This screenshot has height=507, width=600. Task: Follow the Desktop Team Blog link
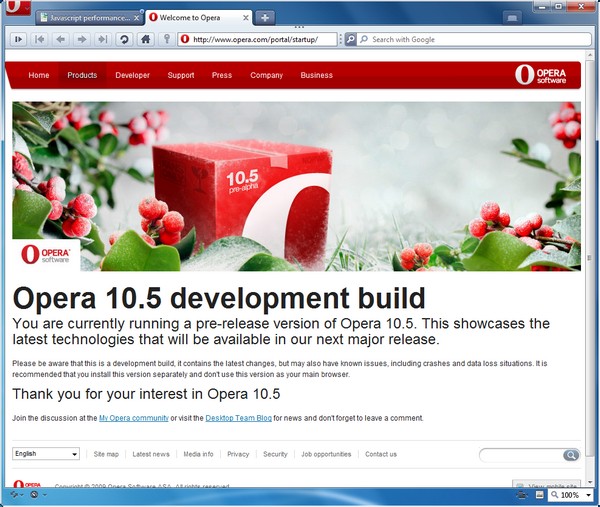pos(238,418)
